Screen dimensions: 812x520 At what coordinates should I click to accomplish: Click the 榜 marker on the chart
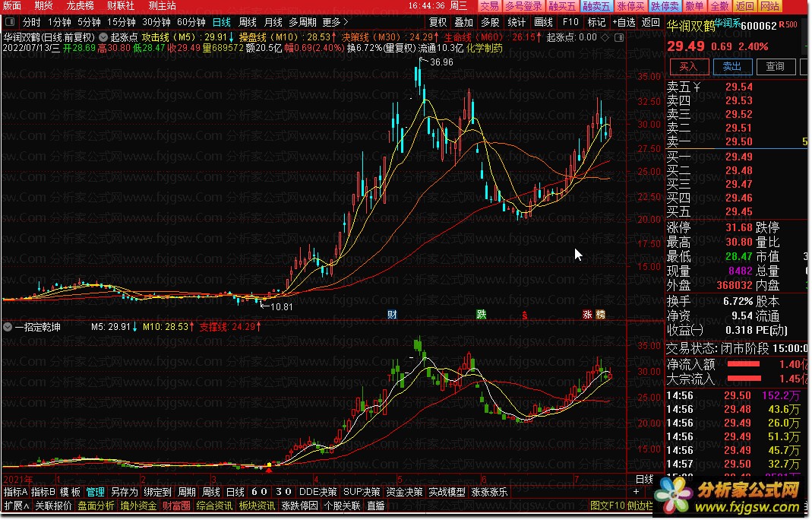(x=600, y=314)
